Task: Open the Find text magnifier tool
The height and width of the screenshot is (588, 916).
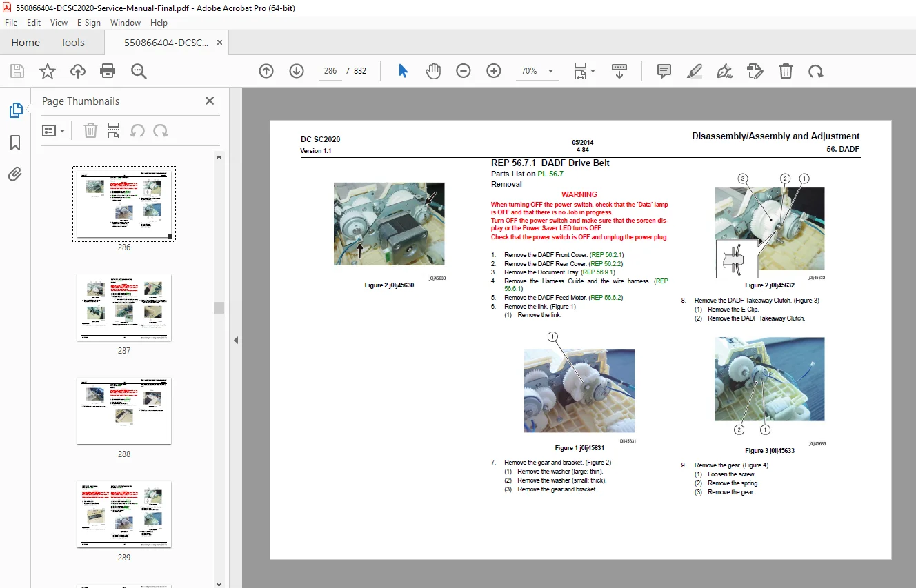Action: click(x=139, y=71)
